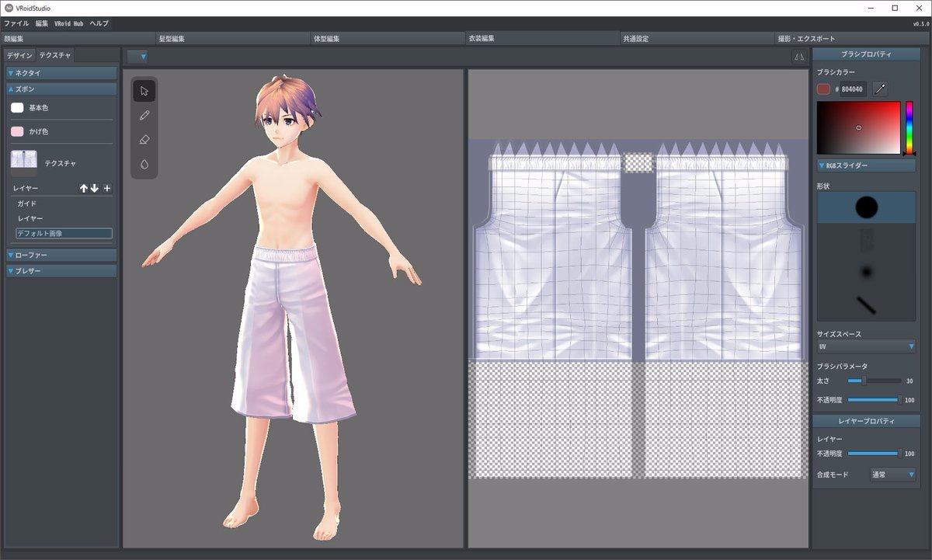Choose the soft blurred brush shape
This screenshot has width=932, height=560.
(x=866, y=271)
